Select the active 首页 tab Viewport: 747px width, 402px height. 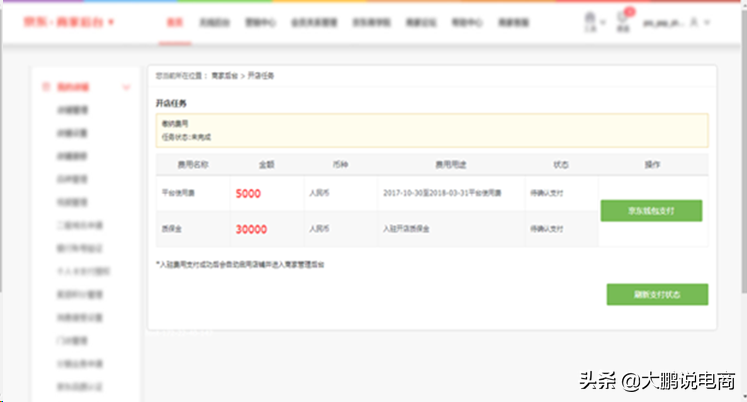point(175,22)
